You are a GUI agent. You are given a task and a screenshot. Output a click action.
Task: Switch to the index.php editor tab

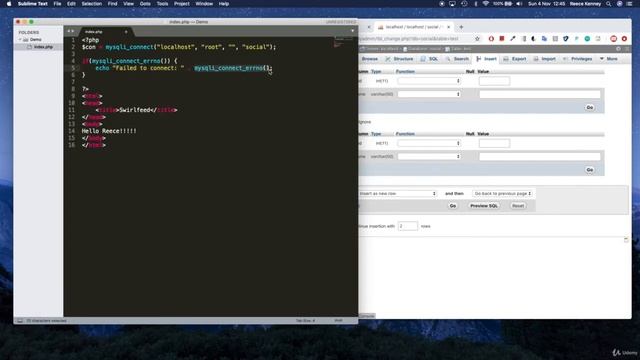pos(94,32)
